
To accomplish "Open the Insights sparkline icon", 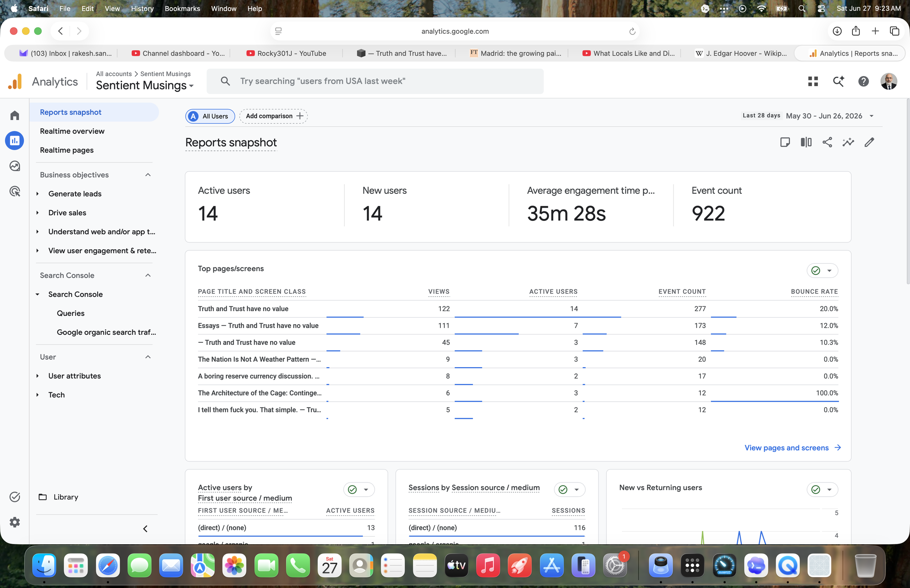I will point(848,142).
